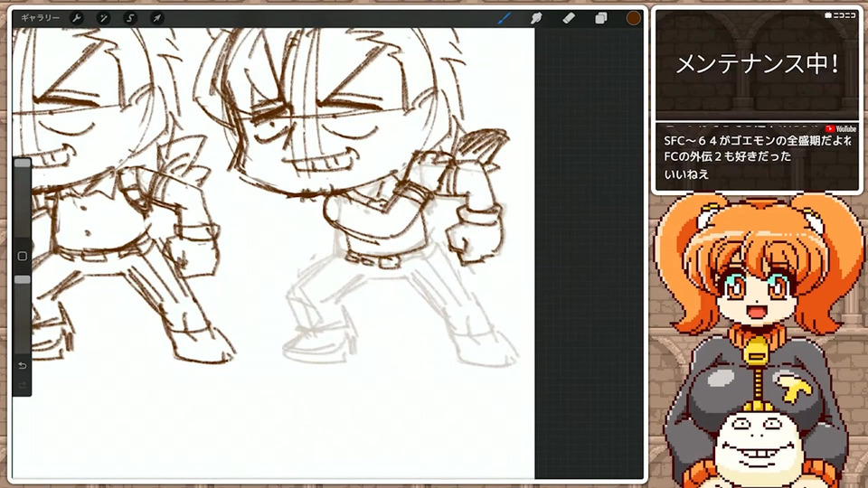Click the brush opacity slider handle
This screenshot has width=868, height=488.
(22, 279)
